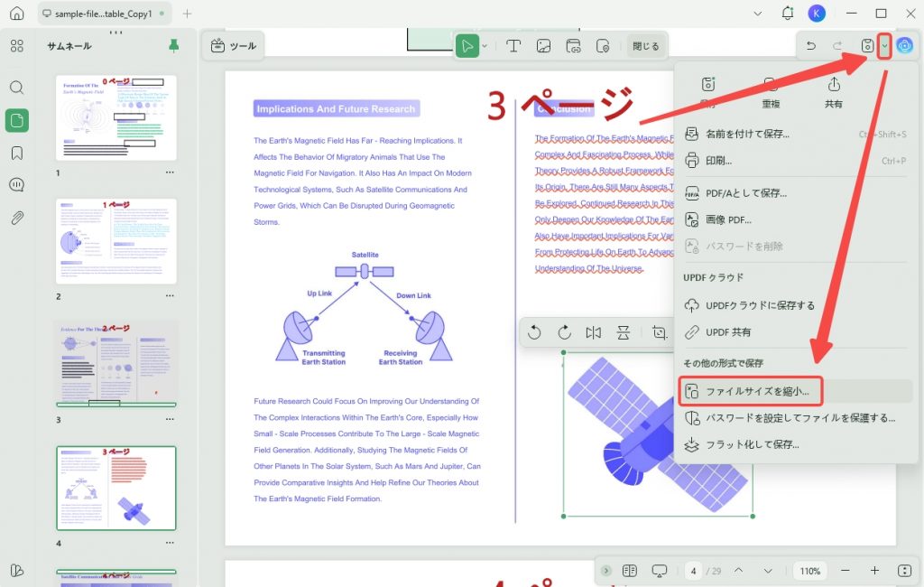This screenshot has height=587, width=924.
Task: Open more options for thumbnail 2
Action: click(x=170, y=295)
